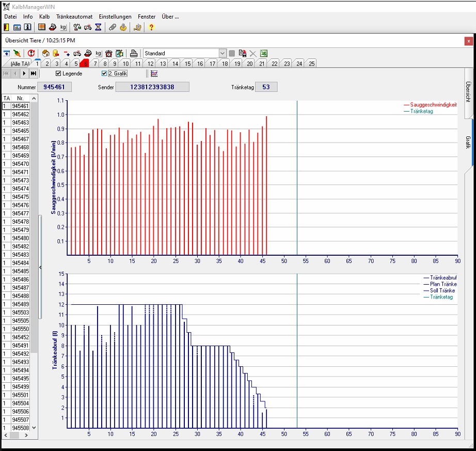Click the blue info icon in main toolbar
Viewport: 476px width, 451px height.
click(x=27, y=27)
